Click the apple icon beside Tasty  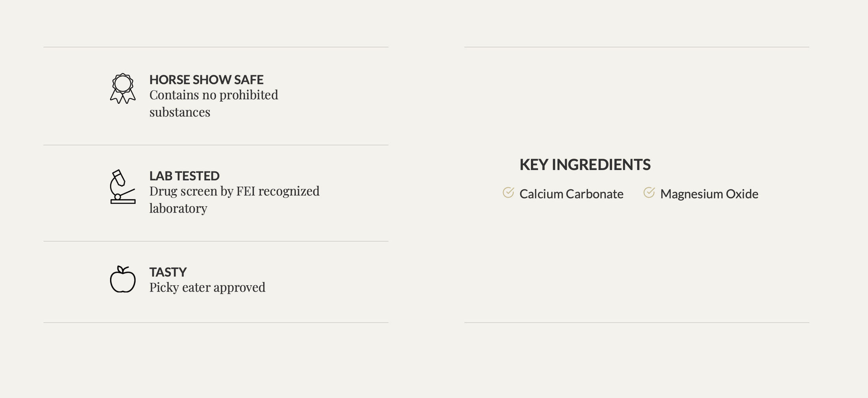tap(123, 279)
